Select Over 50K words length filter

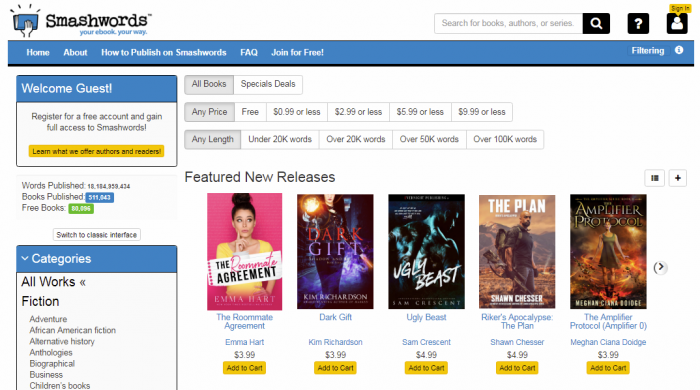pyautogui.click(x=429, y=139)
